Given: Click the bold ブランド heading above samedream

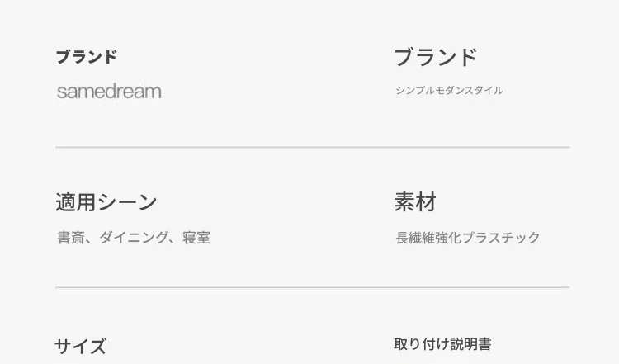Looking at the screenshot, I should click(x=87, y=57).
